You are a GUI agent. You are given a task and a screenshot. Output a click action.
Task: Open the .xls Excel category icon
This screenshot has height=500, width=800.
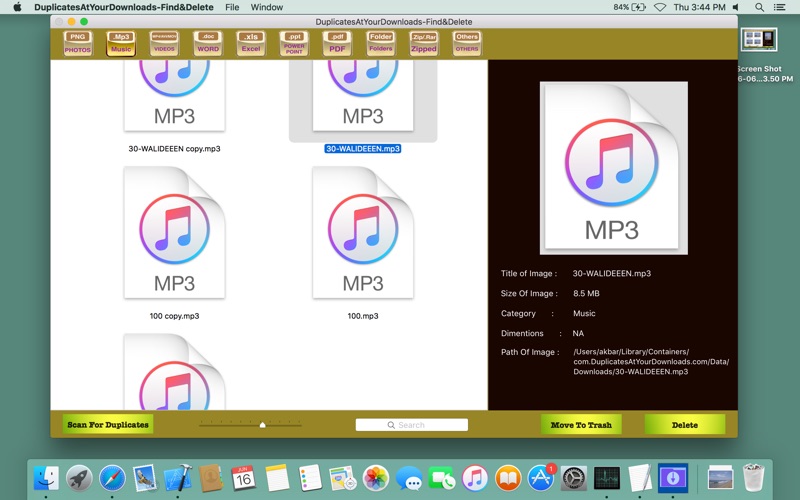coord(251,43)
